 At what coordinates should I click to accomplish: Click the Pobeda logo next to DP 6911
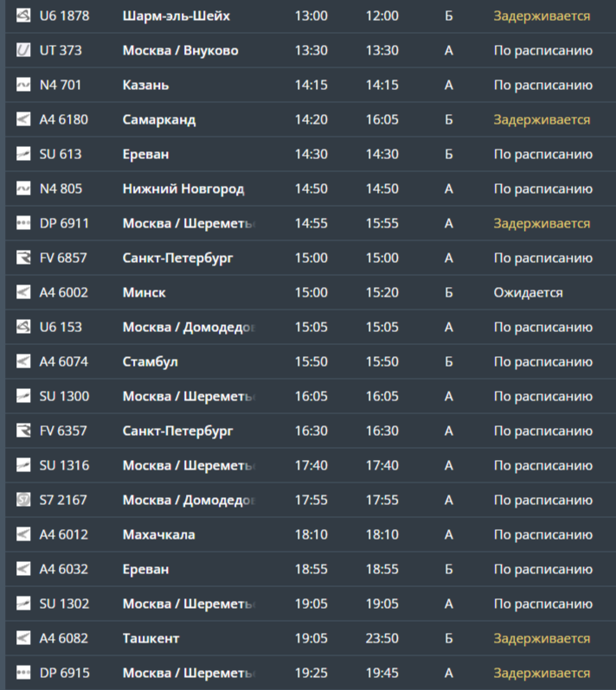(23, 223)
